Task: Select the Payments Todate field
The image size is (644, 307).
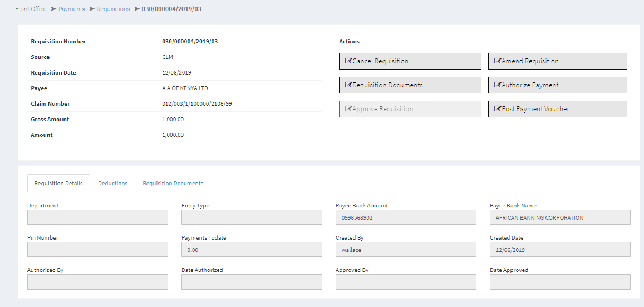Action: (252, 250)
